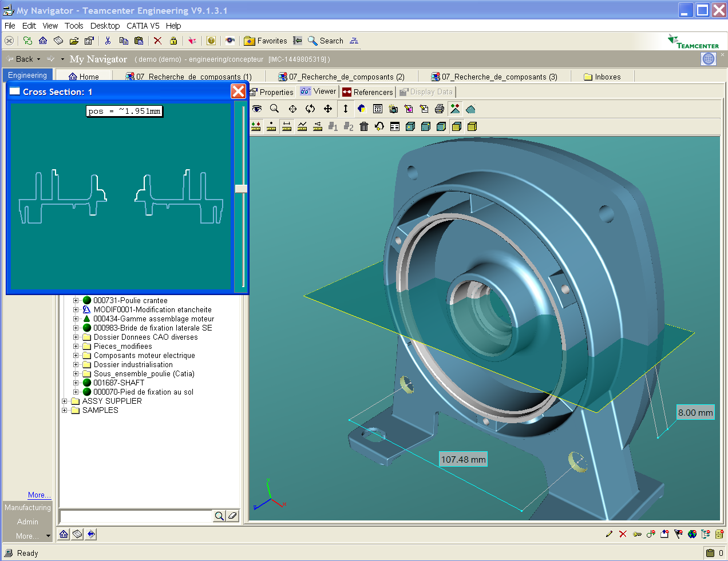This screenshot has height=561, width=728.
Task: Open the Inboxes tab
Action: click(602, 77)
